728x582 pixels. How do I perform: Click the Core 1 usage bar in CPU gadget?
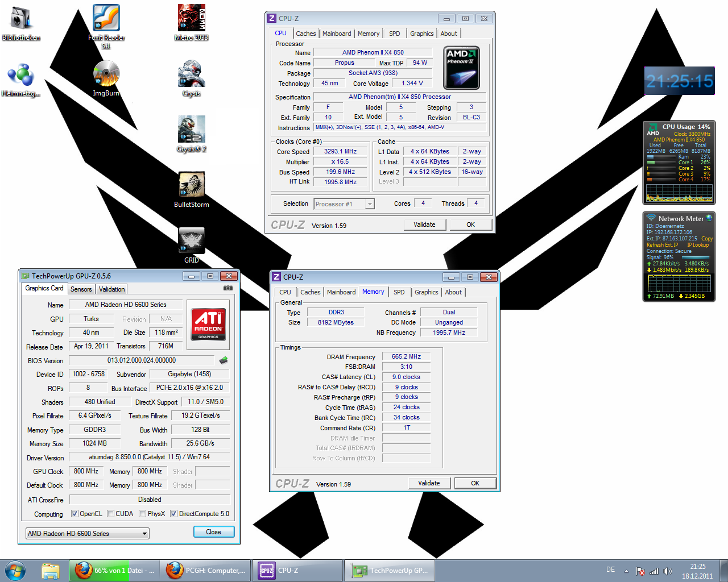tap(661, 163)
